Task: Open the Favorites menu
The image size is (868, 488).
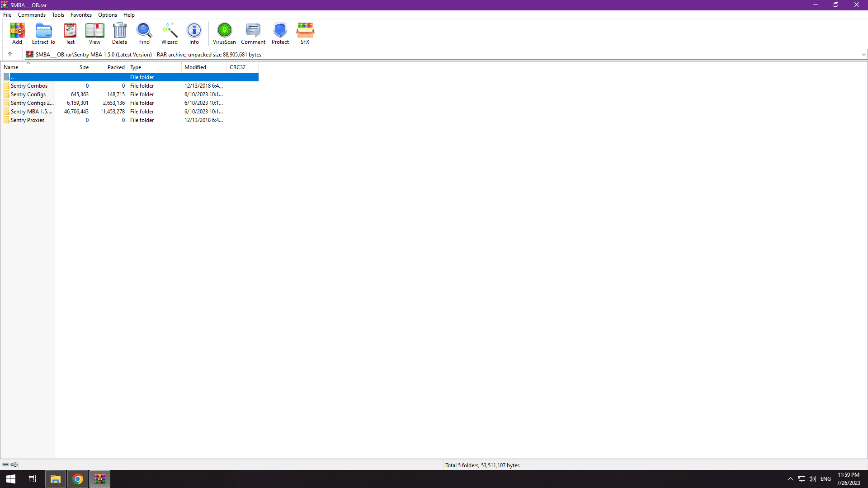Action: 81,15
